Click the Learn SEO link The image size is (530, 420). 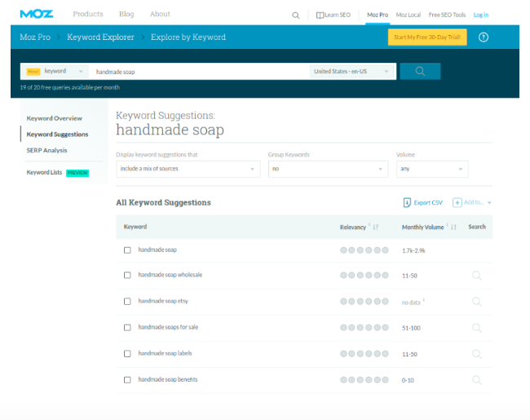[x=338, y=15]
